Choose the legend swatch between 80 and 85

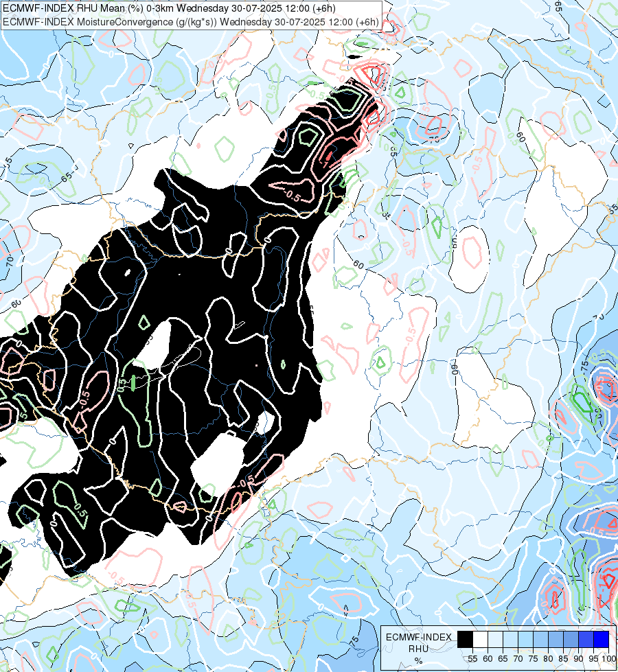(x=556, y=639)
